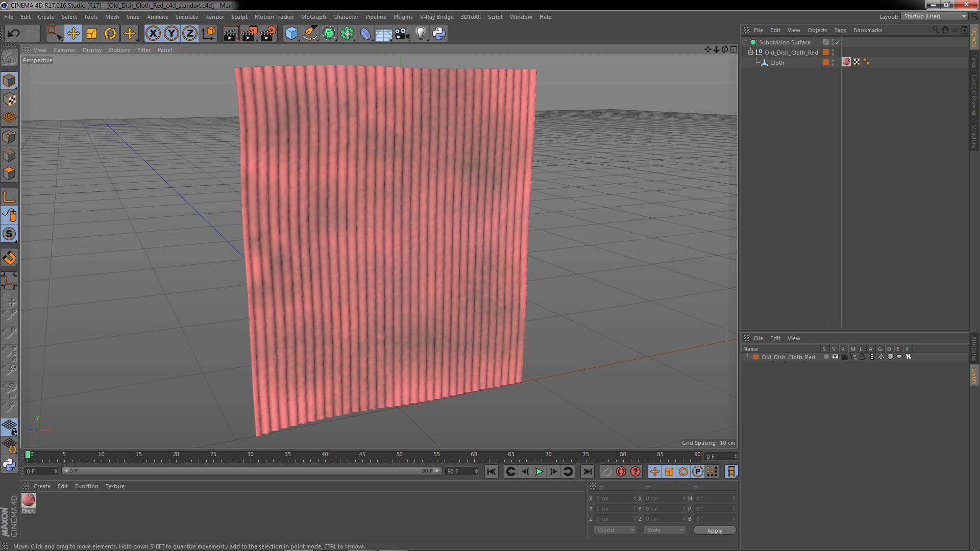This screenshot has width=980, height=551.
Task: Select the Scale tool
Action: pos(92,34)
